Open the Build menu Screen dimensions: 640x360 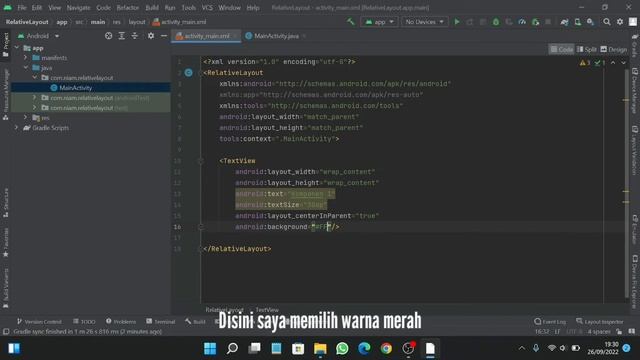(x=152, y=7)
